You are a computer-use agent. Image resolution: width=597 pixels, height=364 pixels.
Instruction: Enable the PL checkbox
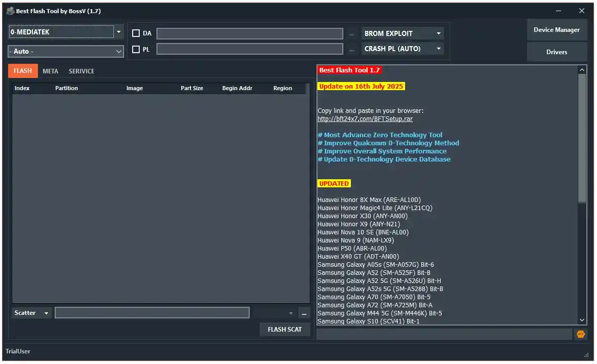tap(136, 49)
